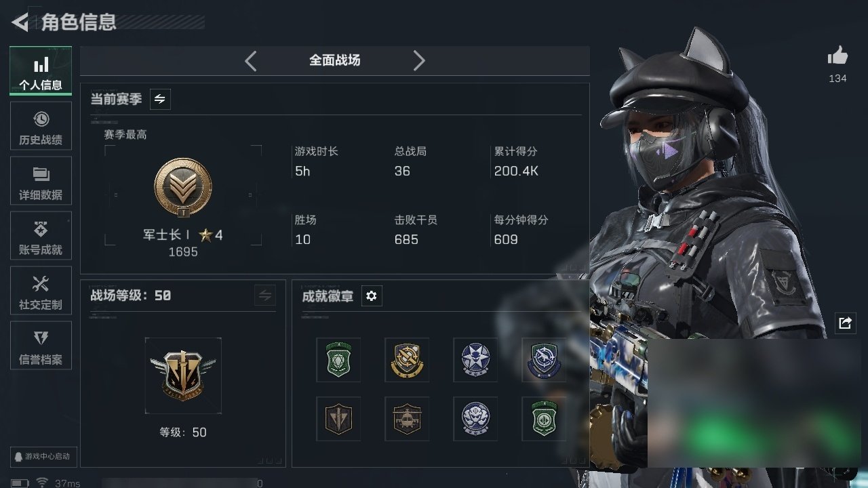Select the 军士长 rank medal emblem
The image size is (868, 488).
183,188
